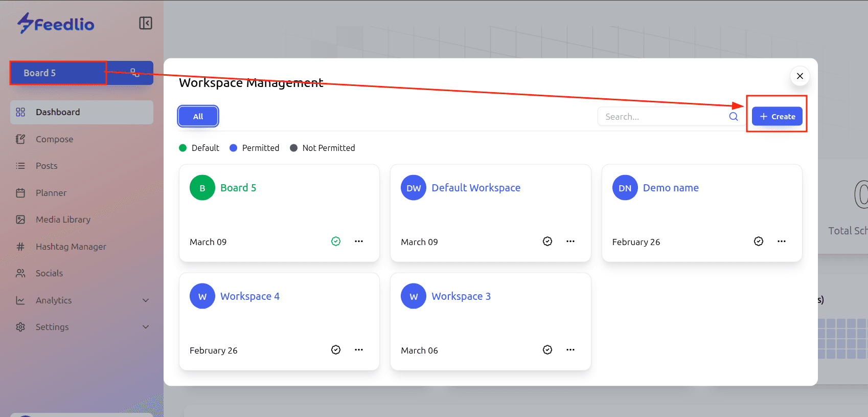Expand the Analytics sidebar submenu

[146, 300]
